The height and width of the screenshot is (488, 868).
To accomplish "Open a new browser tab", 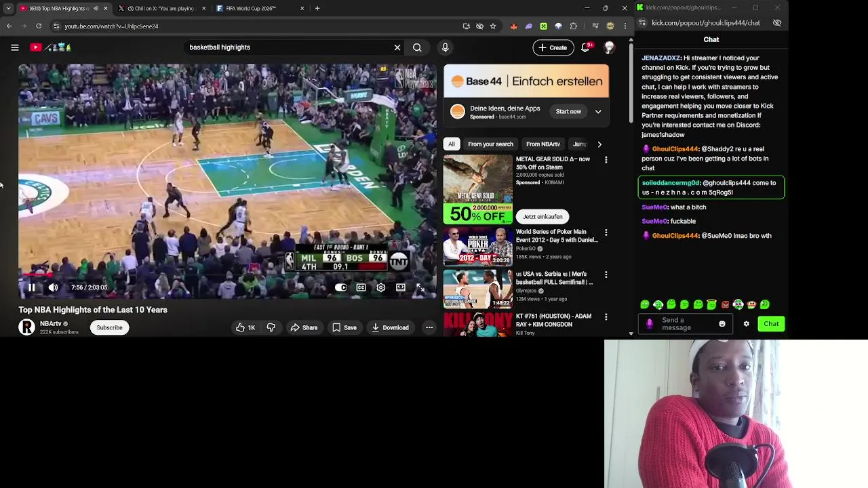I will point(317,8).
